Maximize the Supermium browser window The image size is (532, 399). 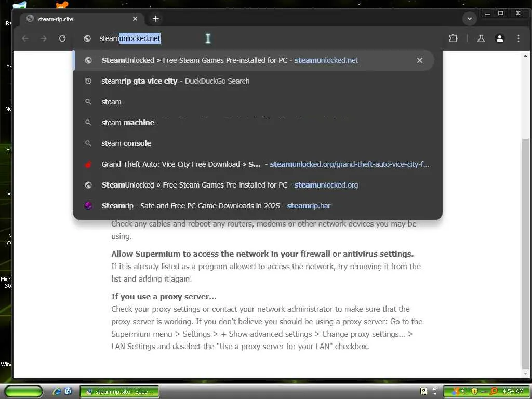[x=500, y=14]
